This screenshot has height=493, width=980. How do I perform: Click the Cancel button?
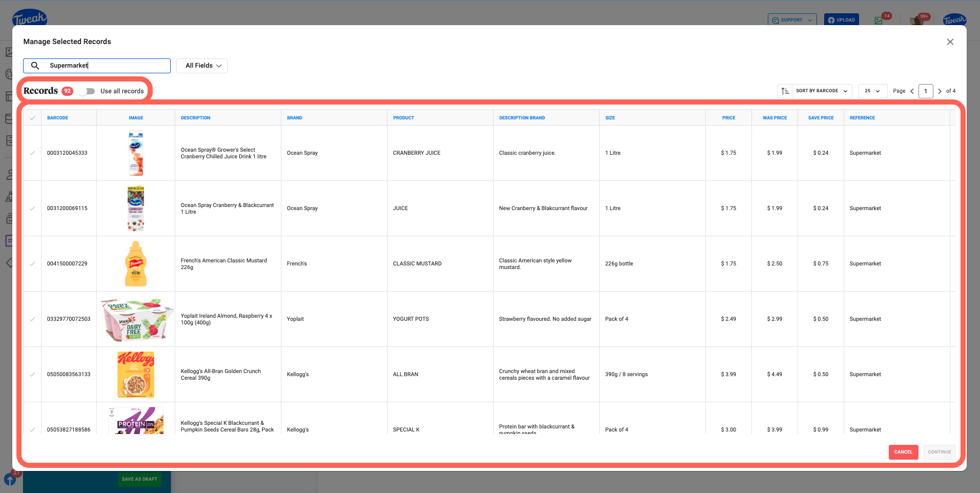coord(903,452)
